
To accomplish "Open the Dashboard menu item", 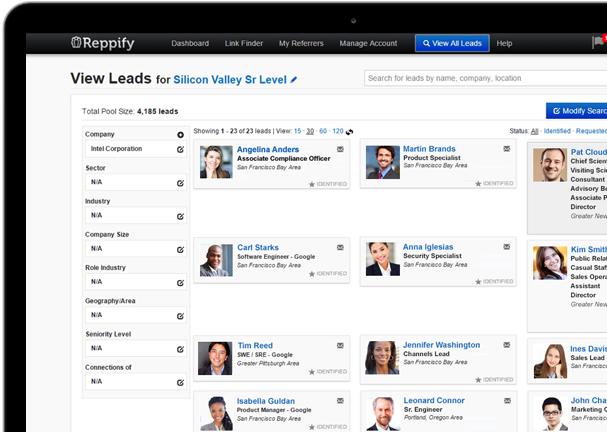I will (x=190, y=44).
